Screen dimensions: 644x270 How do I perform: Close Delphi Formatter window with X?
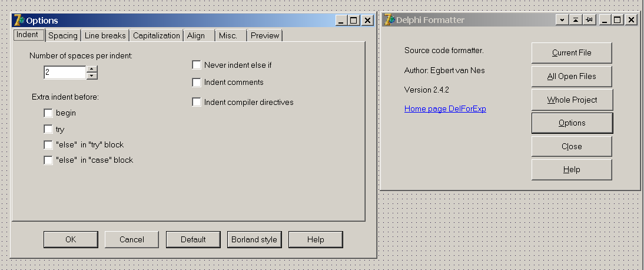[x=631, y=20]
